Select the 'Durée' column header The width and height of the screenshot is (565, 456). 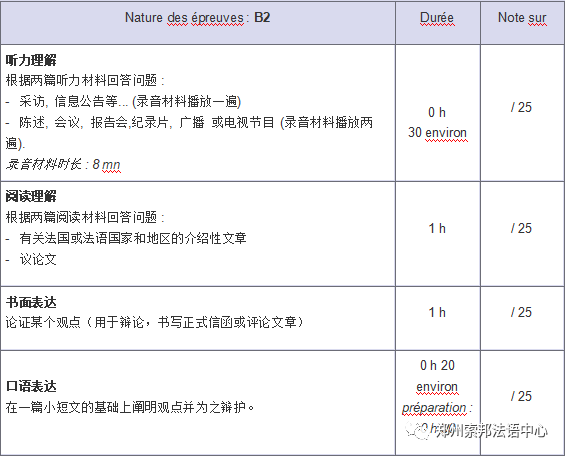coord(437,18)
